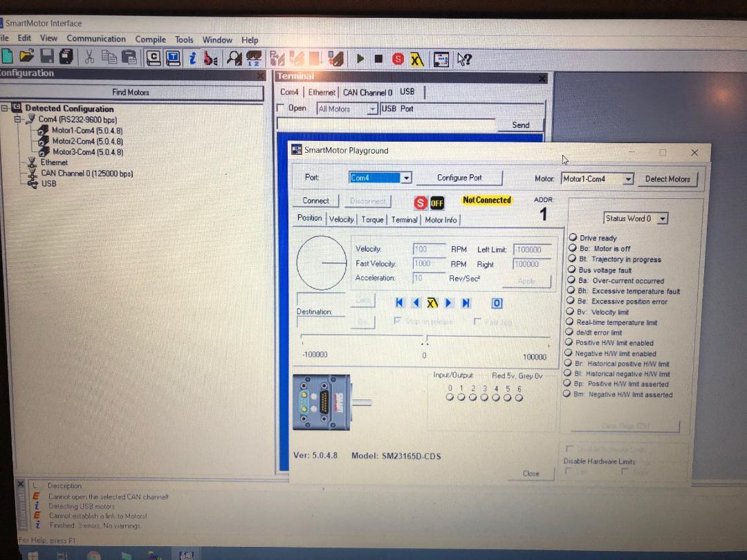This screenshot has height=560, width=747.
Task: Open the Motor1-Com4 motor dropdown
Action: coord(628,179)
